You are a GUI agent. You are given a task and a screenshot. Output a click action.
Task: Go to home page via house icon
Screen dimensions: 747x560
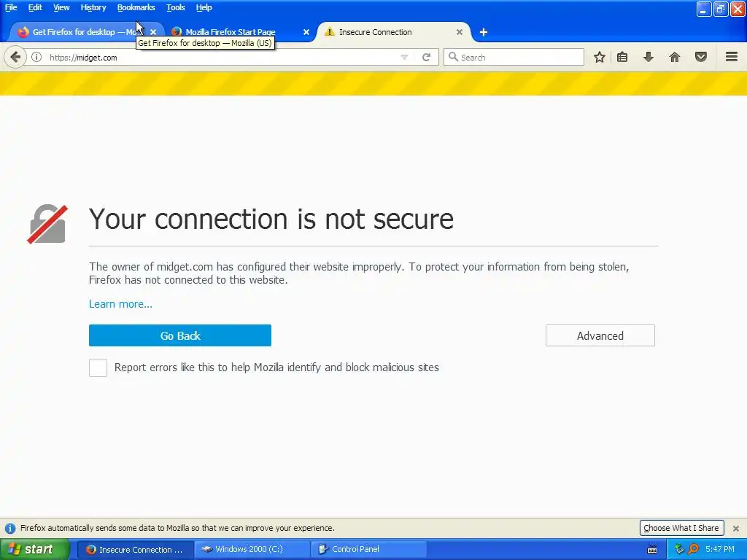pos(675,57)
